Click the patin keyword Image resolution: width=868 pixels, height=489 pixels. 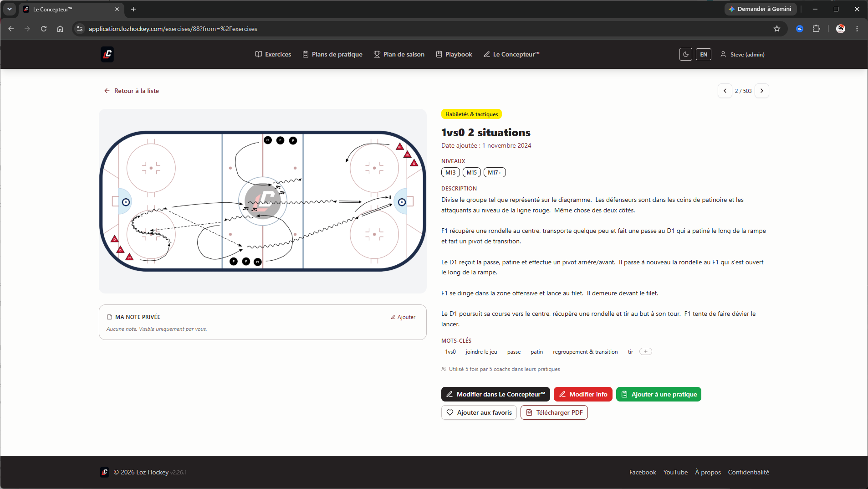click(536, 352)
